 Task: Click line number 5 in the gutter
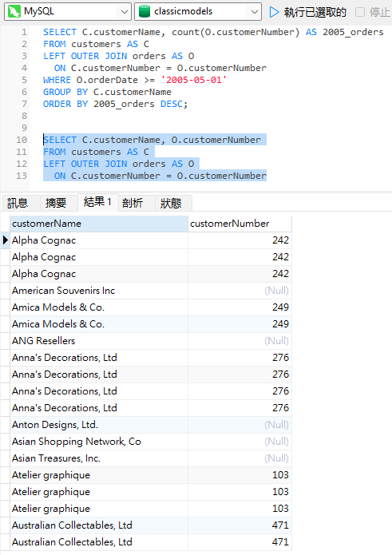click(24, 80)
